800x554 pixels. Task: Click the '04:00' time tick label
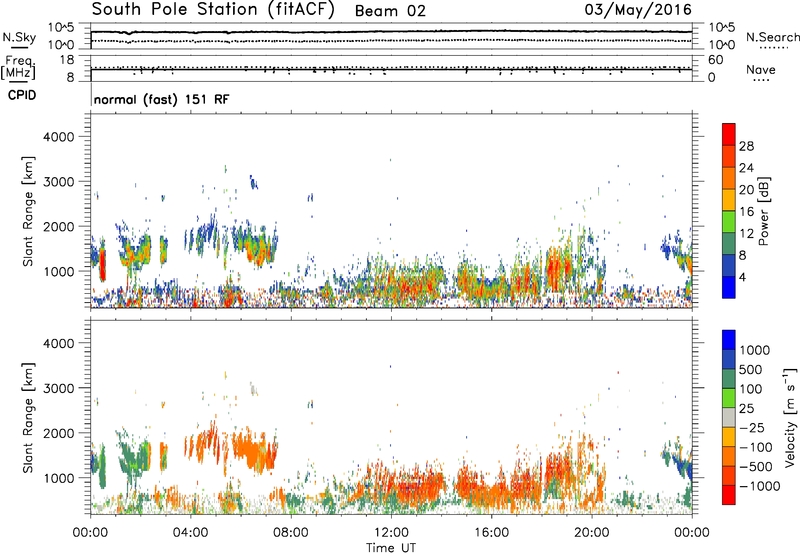click(x=190, y=533)
